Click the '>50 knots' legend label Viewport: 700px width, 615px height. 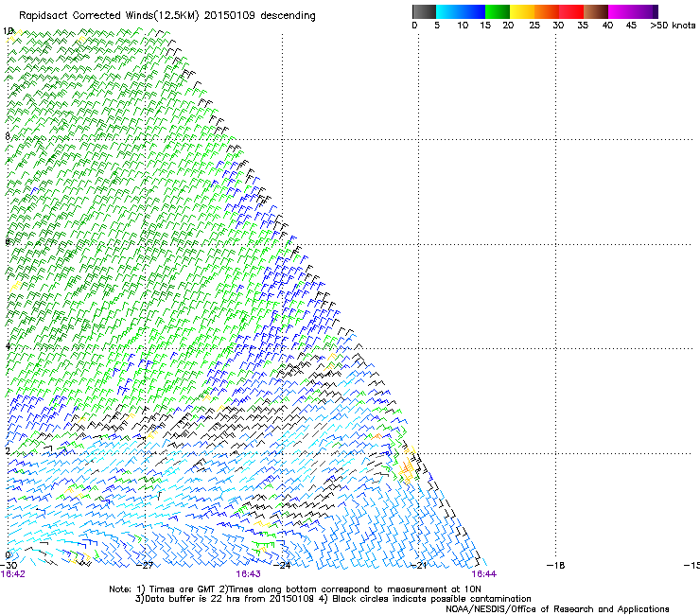(673, 25)
